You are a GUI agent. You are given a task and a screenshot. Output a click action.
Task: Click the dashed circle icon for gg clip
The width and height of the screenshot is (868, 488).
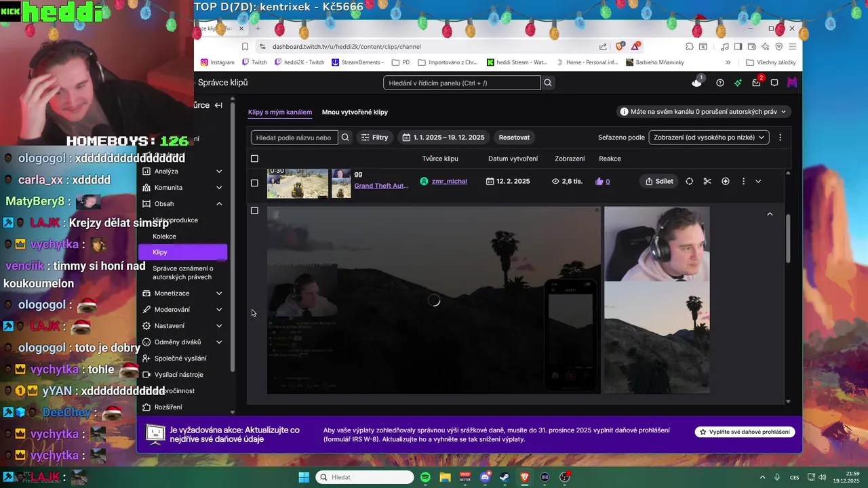(689, 182)
